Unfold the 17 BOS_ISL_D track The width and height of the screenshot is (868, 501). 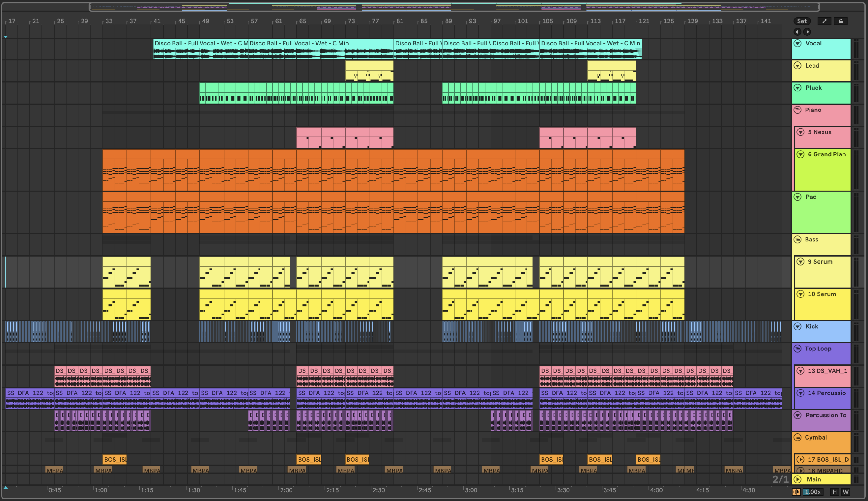coord(800,460)
